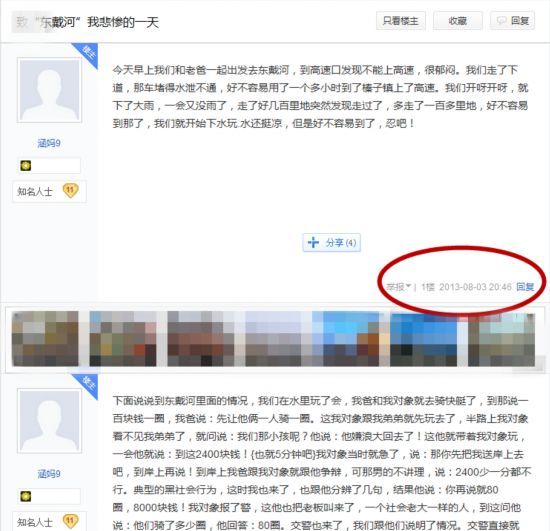Click the 收藏 button
This screenshot has width=550, height=531.
point(458,21)
